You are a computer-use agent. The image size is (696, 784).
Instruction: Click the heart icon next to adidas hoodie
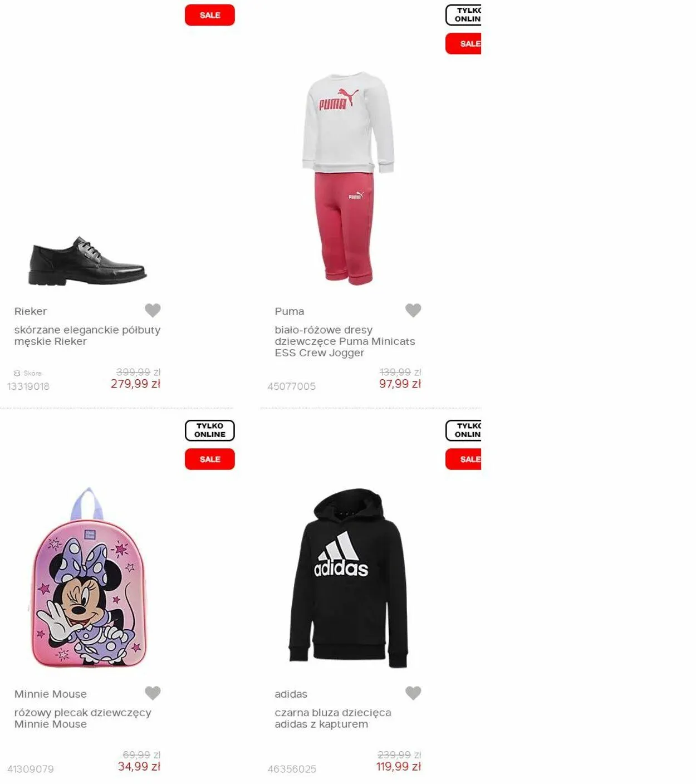tap(413, 693)
